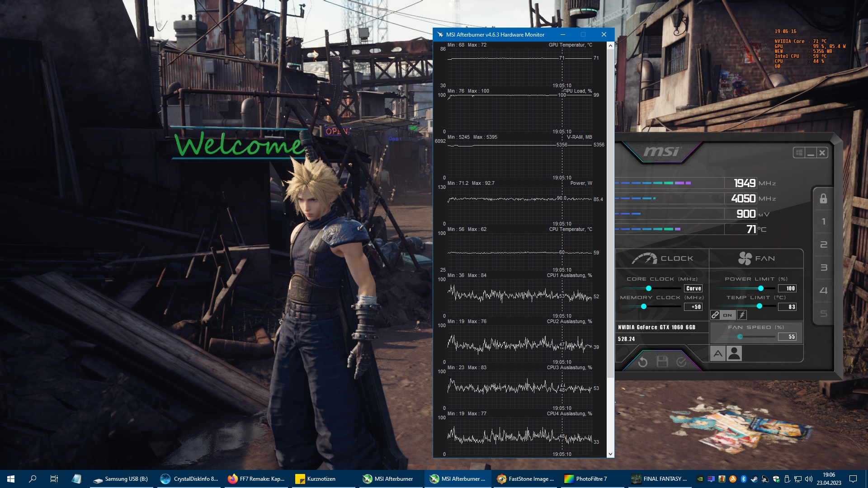Select profile slot 3
868x488 pixels.
click(x=823, y=267)
